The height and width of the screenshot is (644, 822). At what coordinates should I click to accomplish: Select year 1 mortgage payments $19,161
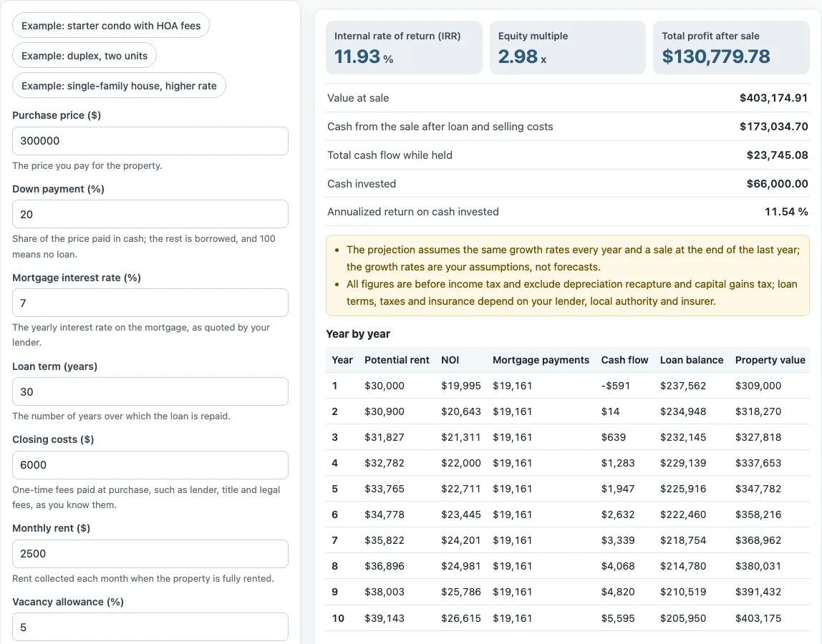(512, 386)
